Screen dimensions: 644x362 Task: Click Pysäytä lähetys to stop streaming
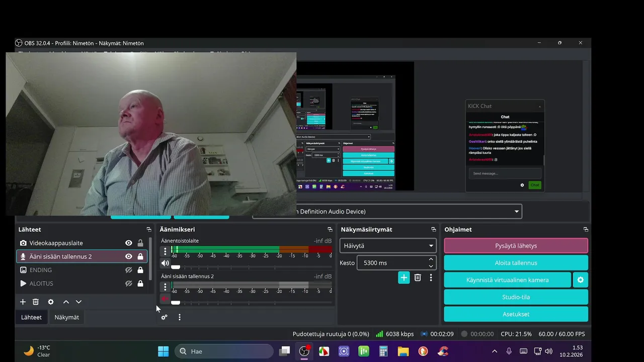tap(516, 246)
